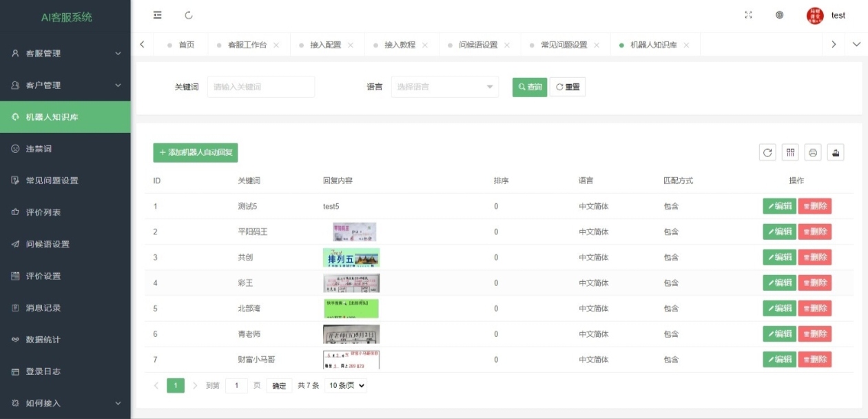The height and width of the screenshot is (419, 868).
Task: Expand the 客户管理 sidebar menu
Action: [x=65, y=85]
